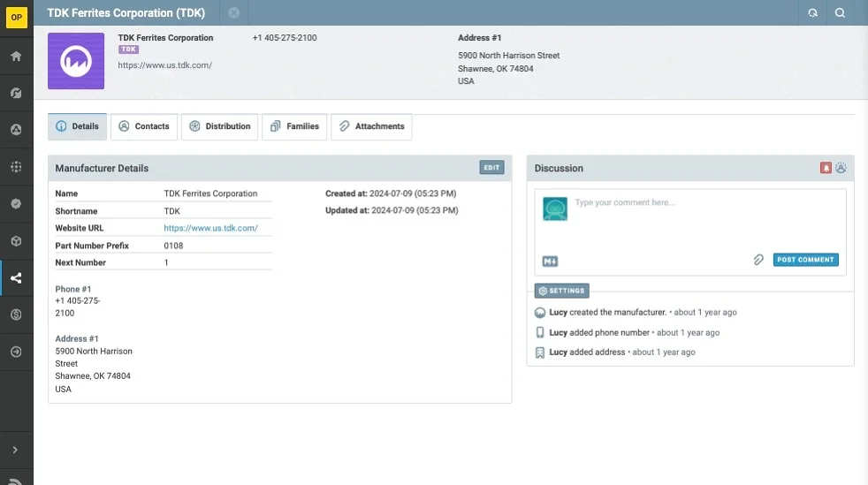Open the Discussion Settings button
This screenshot has width=868, height=485.
point(561,291)
